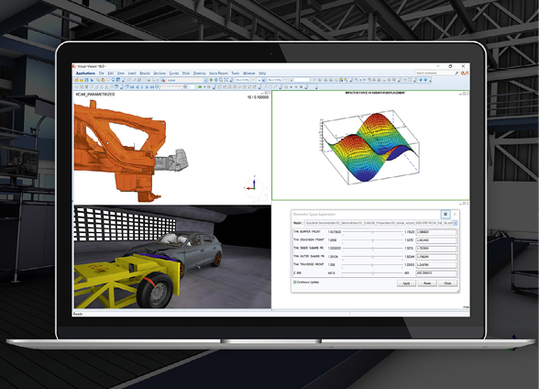
Task: Close the Parametric Space Exploration dialog
Action: point(455,214)
